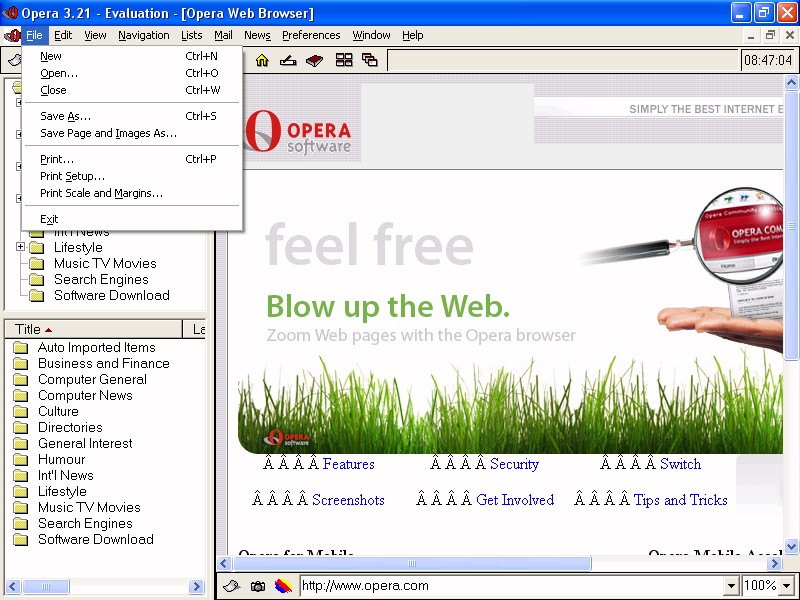The image size is (800, 600).
Task: Select Software Download in upper folder tree
Action: tap(112, 295)
